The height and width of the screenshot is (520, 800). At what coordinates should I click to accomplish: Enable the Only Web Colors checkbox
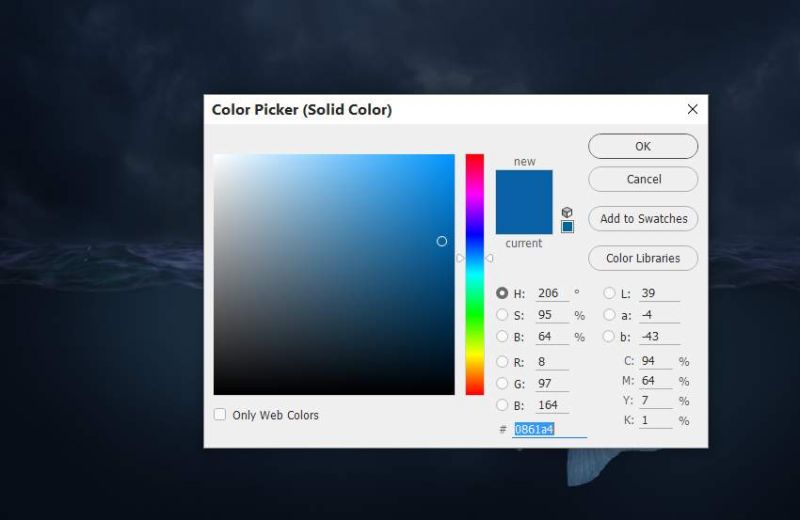click(x=220, y=414)
